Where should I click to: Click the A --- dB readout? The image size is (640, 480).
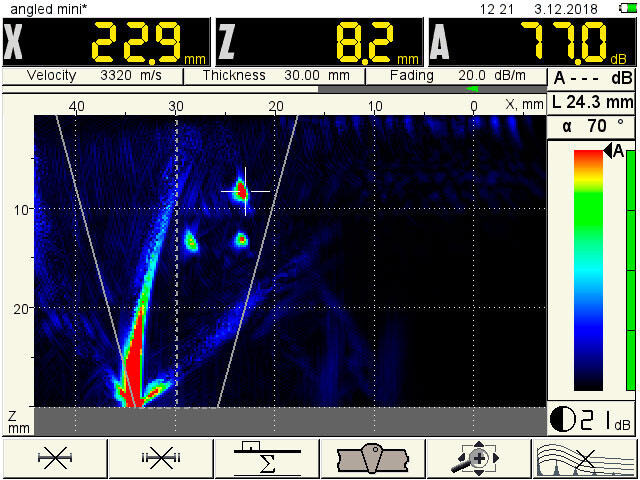pyautogui.click(x=592, y=79)
